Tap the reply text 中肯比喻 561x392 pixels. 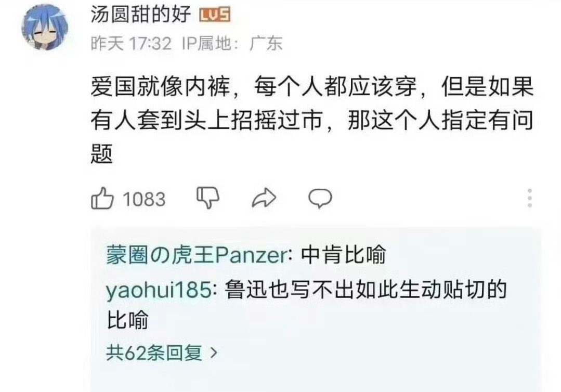(344, 255)
